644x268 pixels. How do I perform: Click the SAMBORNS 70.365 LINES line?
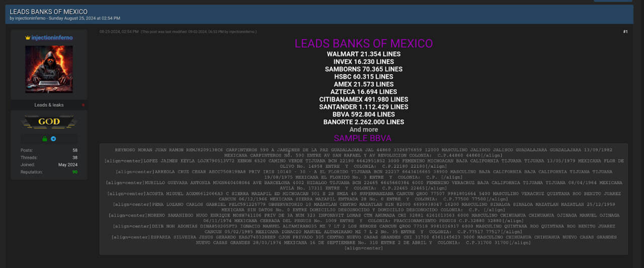[363, 69]
